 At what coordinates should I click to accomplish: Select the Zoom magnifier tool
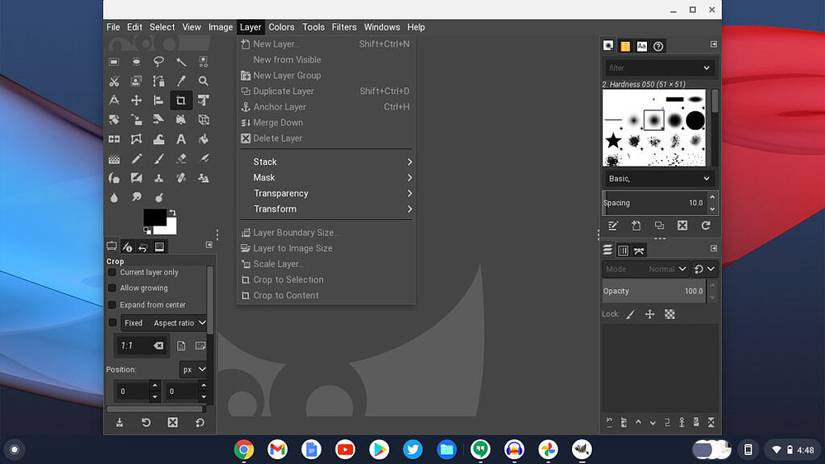[x=203, y=81]
